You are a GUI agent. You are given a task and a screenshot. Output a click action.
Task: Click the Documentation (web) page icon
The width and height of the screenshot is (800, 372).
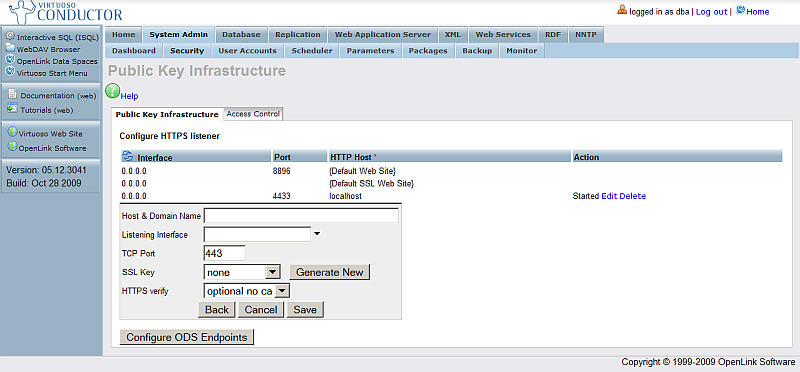(13, 95)
